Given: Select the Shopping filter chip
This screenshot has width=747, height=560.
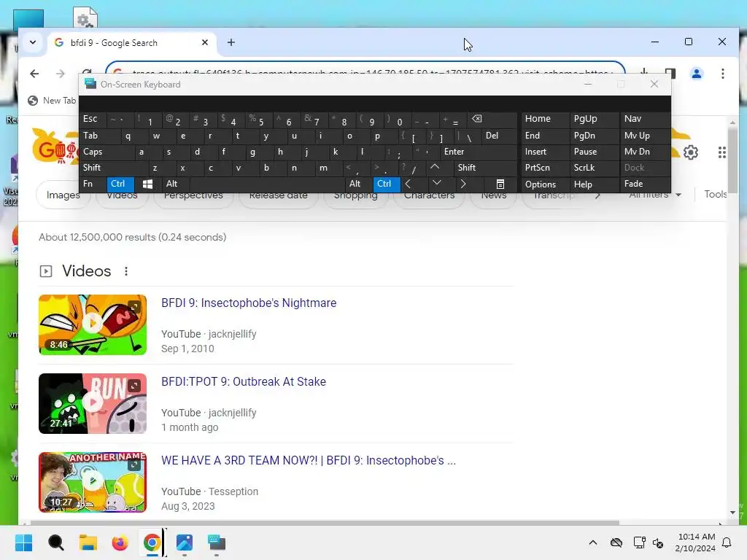Looking at the screenshot, I should click(x=355, y=195).
